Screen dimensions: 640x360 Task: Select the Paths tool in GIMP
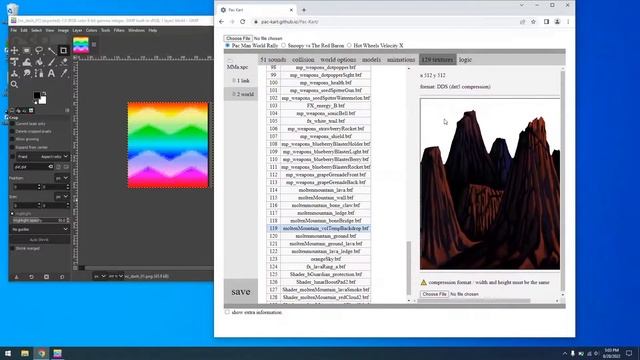tap(39, 73)
